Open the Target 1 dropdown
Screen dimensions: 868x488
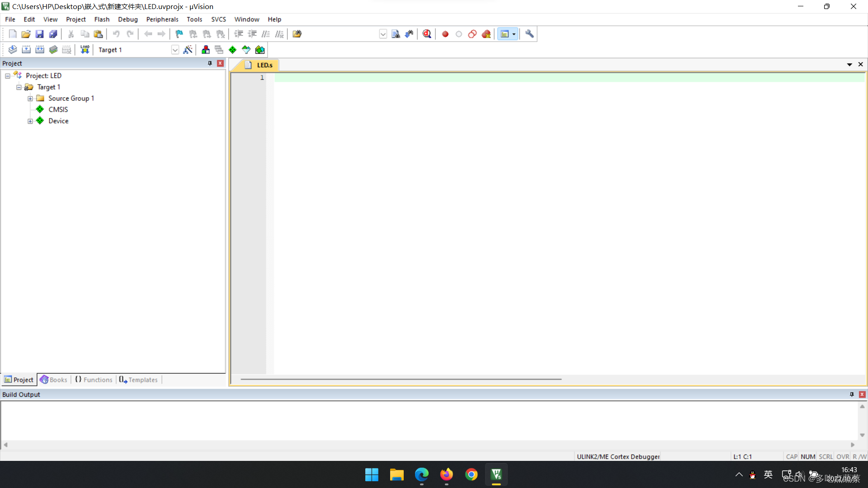(175, 50)
